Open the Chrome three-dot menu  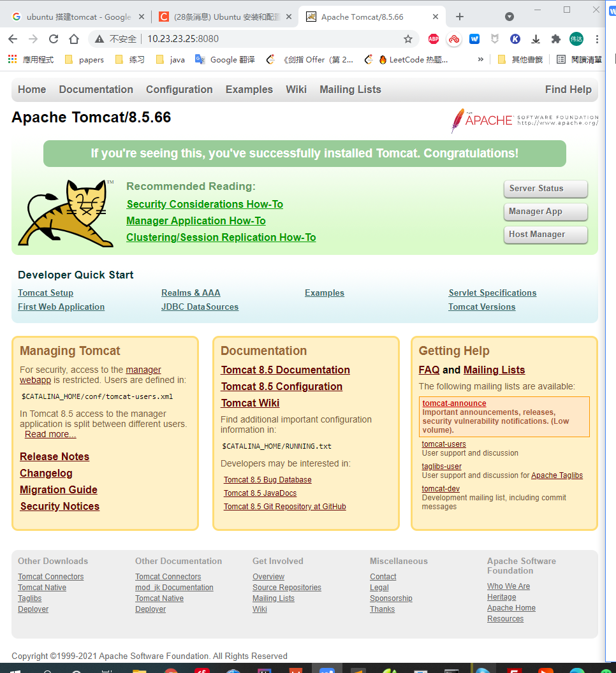coord(597,39)
